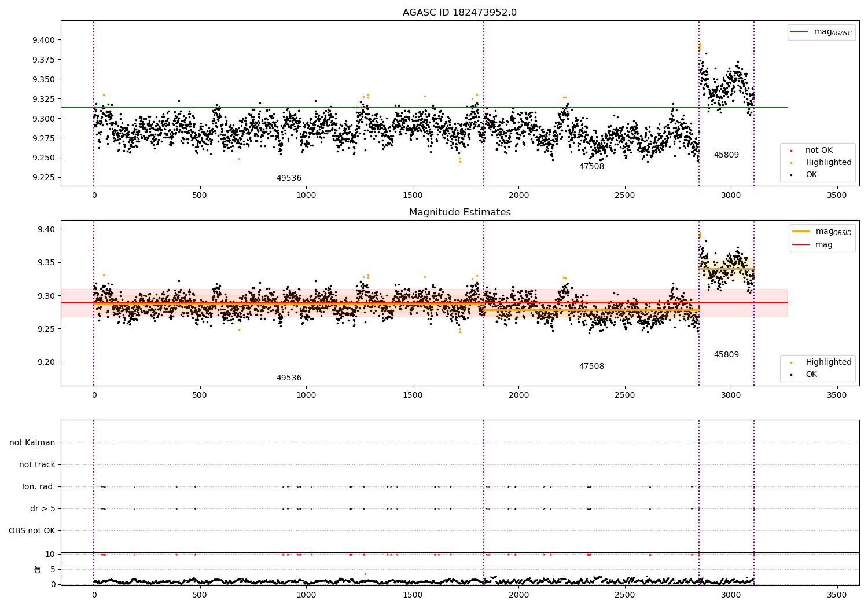Click the 10 tick on dr axis
Screen dimensions: 868x608
pos(51,555)
